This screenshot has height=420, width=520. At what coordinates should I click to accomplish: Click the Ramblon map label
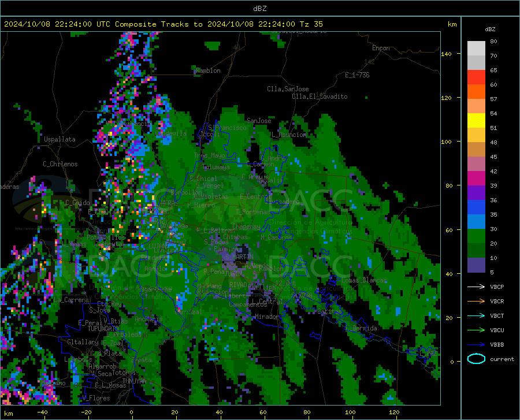208,70
